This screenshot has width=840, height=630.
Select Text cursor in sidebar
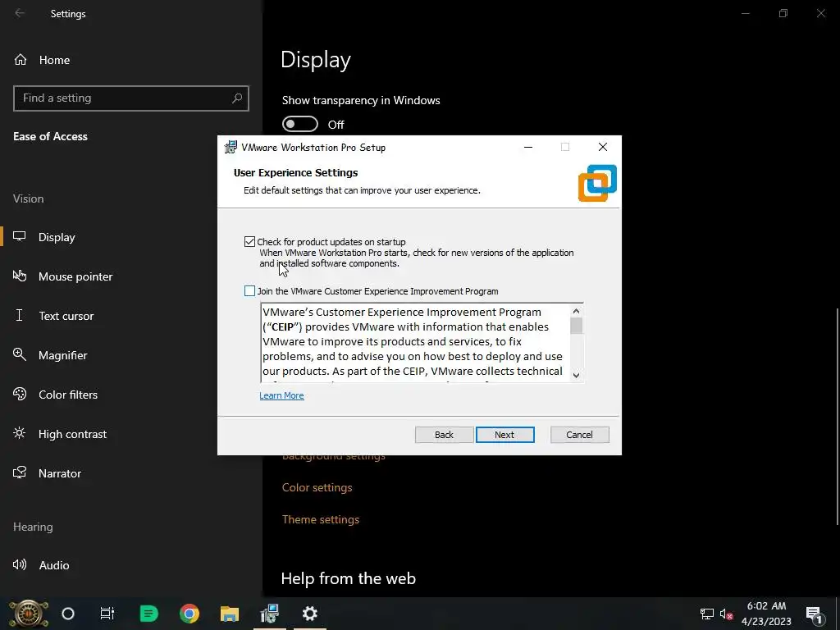[x=131, y=316]
